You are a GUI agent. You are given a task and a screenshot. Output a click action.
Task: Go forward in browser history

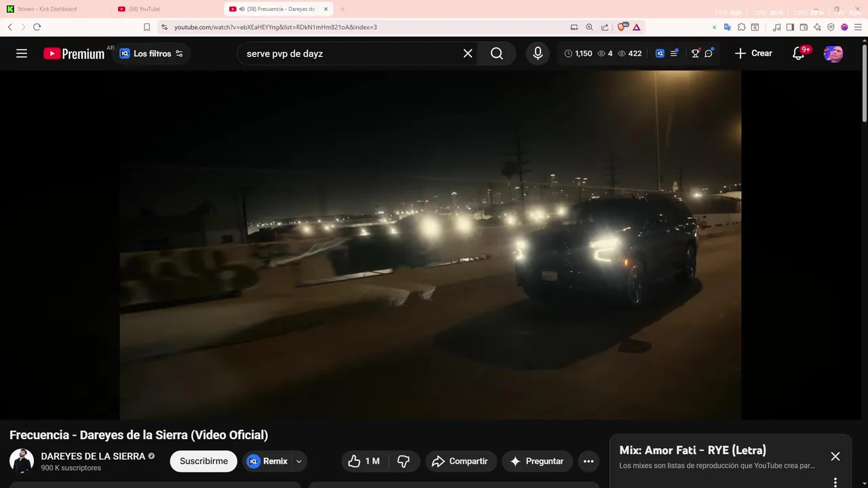click(x=23, y=27)
